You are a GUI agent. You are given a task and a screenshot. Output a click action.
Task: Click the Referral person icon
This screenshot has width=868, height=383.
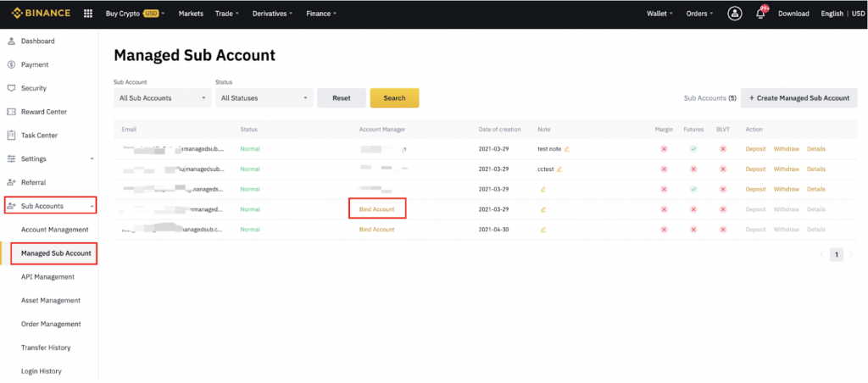11,182
